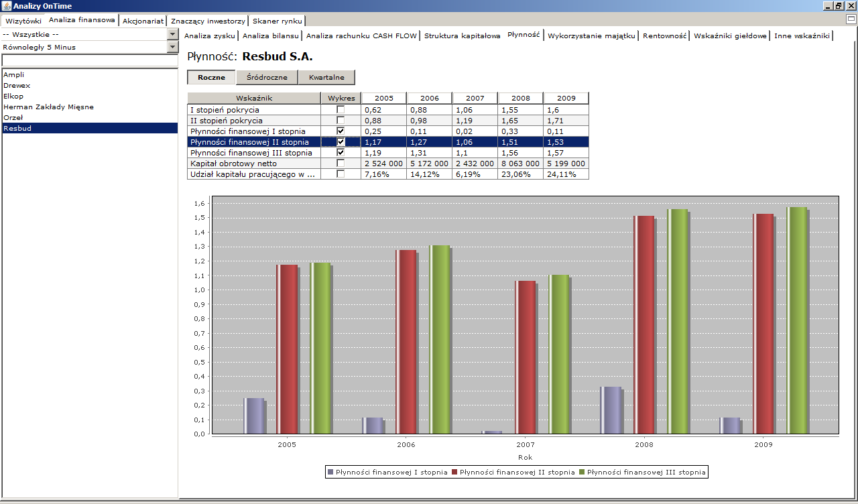Open the '-- Wszystkie --' dropdown
The width and height of the screenshot is (858, 504).
(x=173, y=34)
